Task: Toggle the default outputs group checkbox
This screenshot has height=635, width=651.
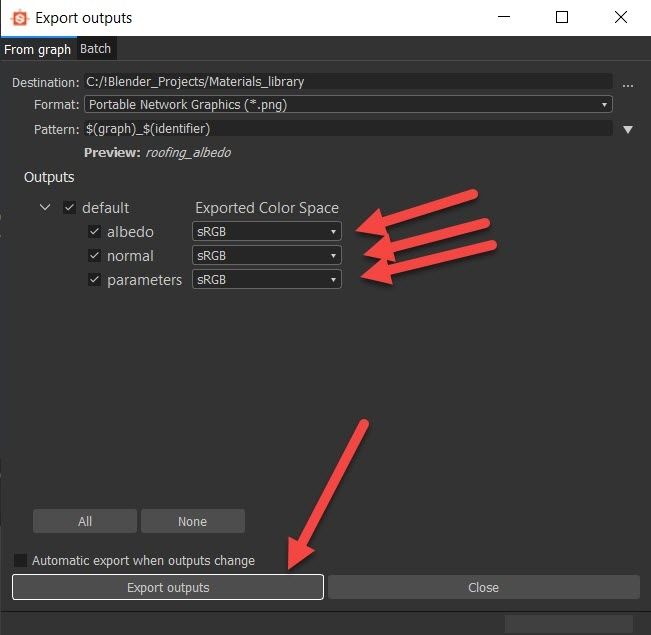Action: pyautogui.click(x=69, y=208)
